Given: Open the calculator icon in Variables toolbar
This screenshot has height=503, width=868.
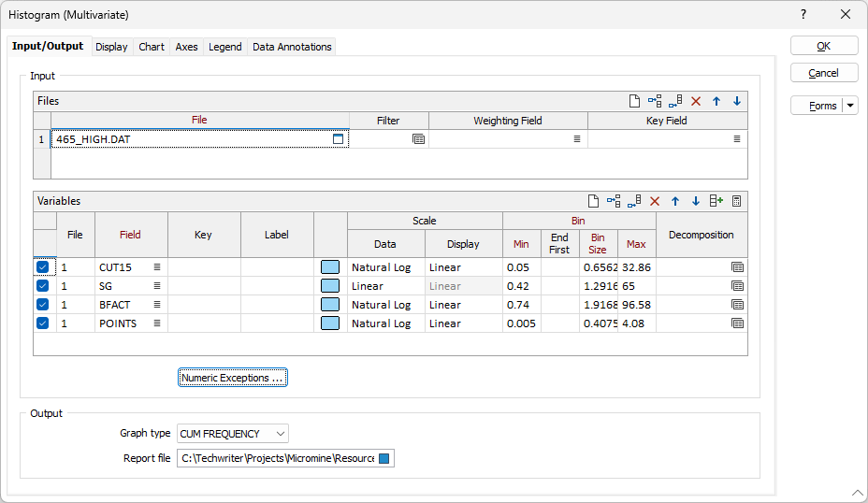Looking at the screenshot, I should (x=737, y=201).
